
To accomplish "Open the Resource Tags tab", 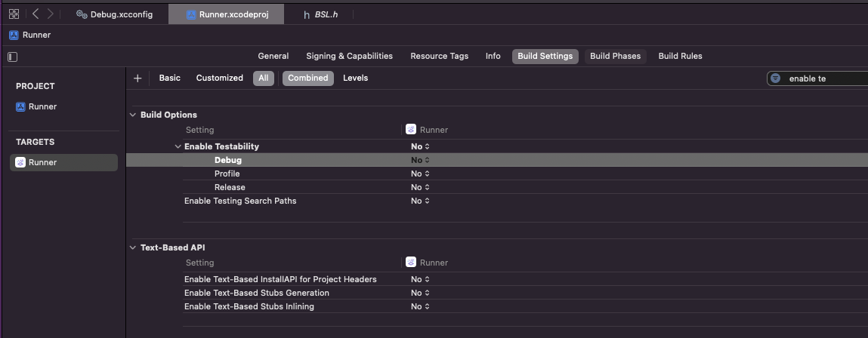I will [440, 56].
